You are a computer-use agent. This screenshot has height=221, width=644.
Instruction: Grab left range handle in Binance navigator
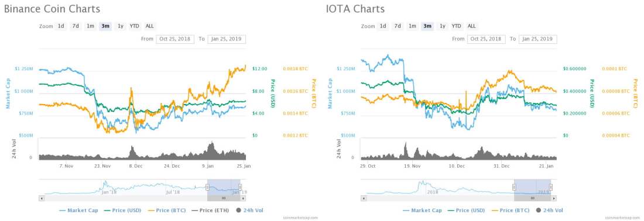pyautogui.click(x=207, y=187)
